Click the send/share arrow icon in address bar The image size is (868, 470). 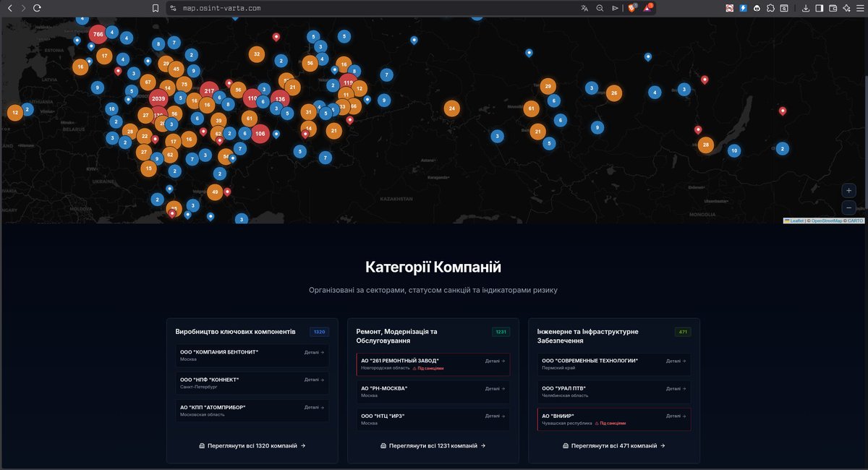[615, 8]
